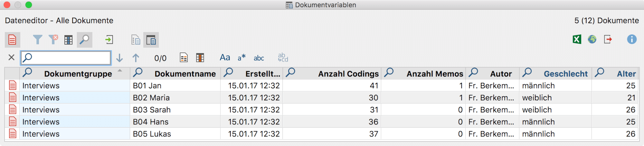
Task: Toggle case sensitive Aa option
Action: (225, 58)
